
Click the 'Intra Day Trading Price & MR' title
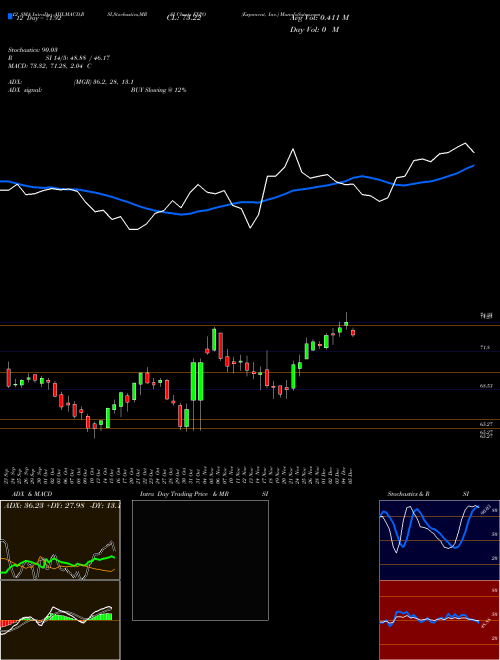tap(184, 494)
